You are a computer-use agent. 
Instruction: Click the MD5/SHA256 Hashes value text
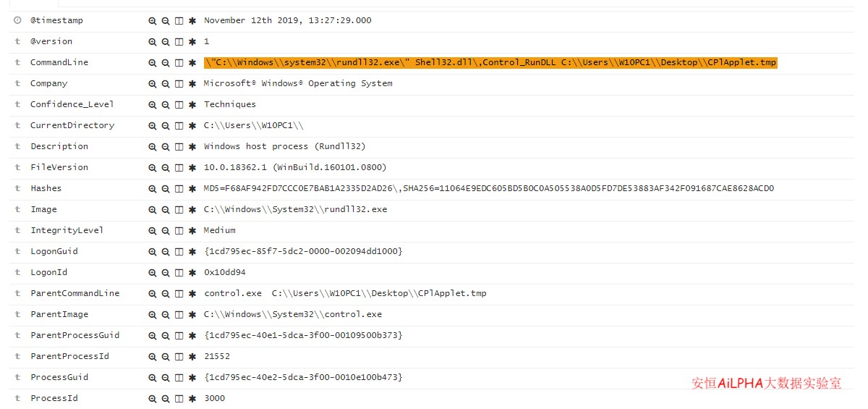(488, 189)
